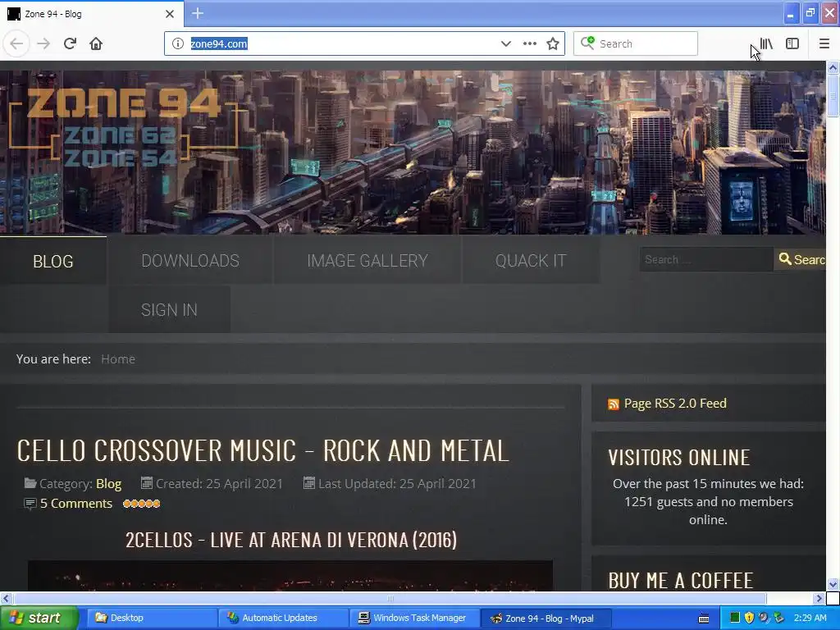This screenshot has height=630, width=840.
Task: Click the yellow site Search button
Action: 800,259
